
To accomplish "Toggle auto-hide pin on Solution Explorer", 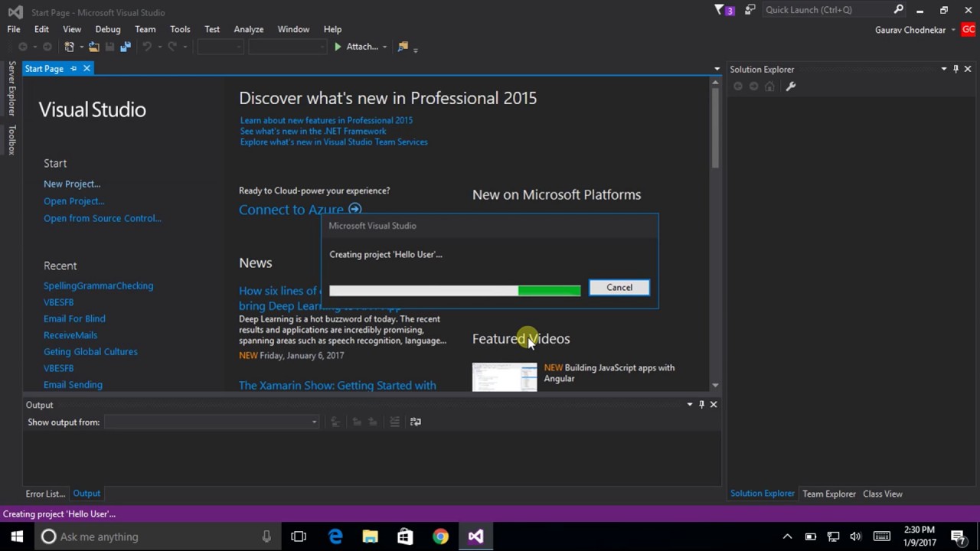I will (x=955, y=69).
